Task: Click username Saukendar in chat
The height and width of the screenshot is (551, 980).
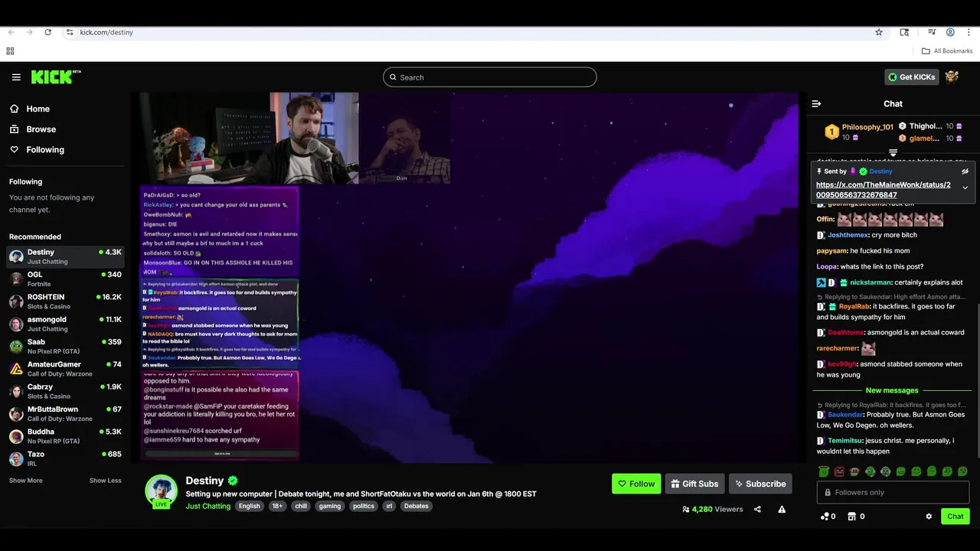Action: [x=846, y=415]
